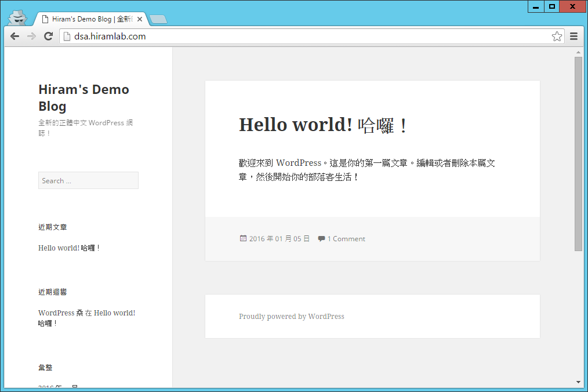
Task: Close the Hiram's Demo Blog tab
Action: point(140,19)
